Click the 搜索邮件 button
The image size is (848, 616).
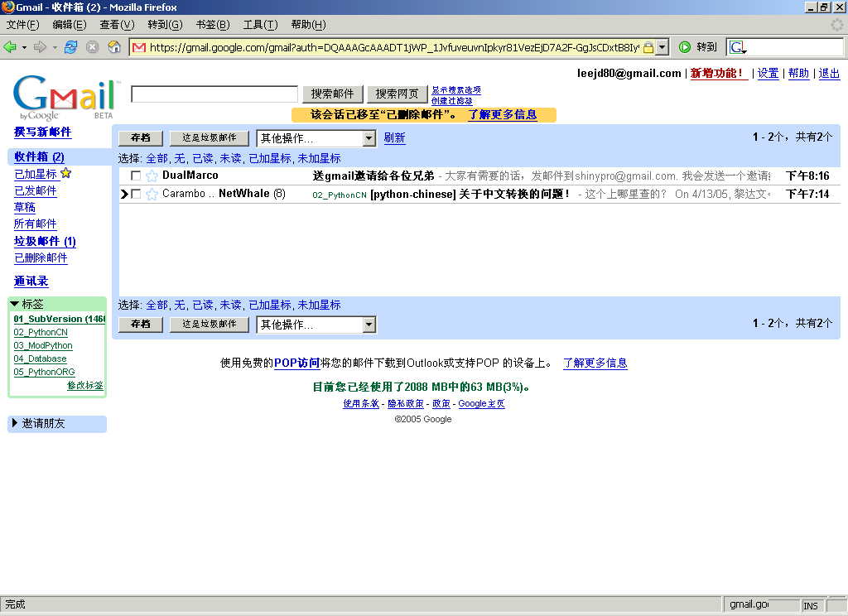click(x=332, y=94)
